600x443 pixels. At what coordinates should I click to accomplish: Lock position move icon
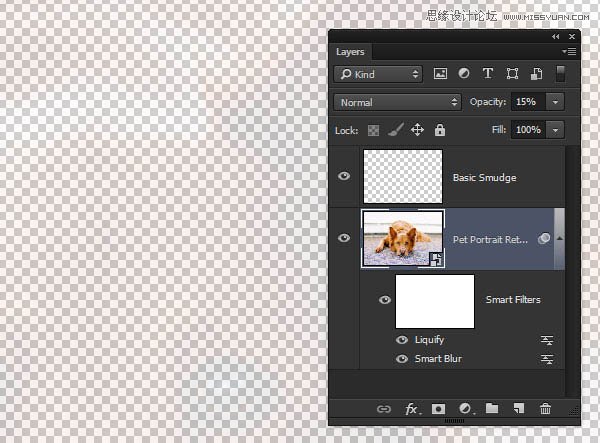coord(417,130)
